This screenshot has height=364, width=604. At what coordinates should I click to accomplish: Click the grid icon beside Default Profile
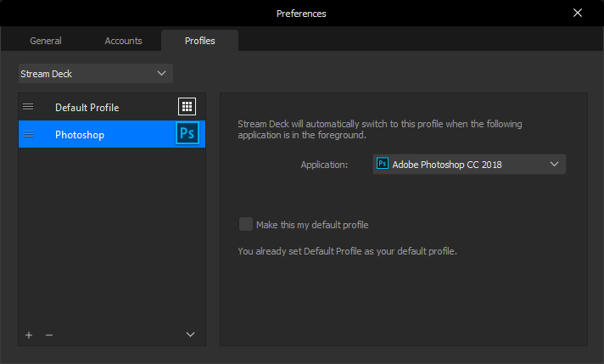click(187, 107)
